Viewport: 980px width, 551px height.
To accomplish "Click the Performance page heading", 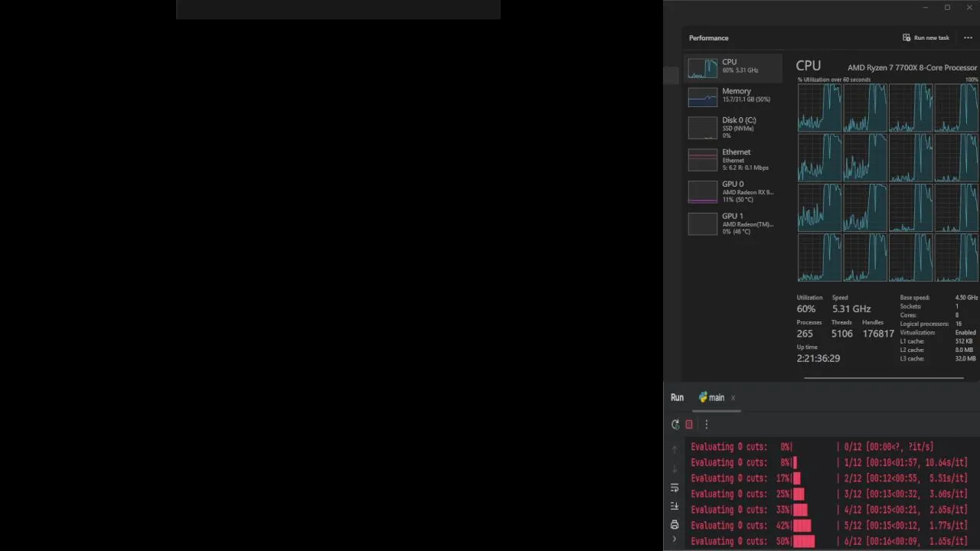I will tap(708, 37).
